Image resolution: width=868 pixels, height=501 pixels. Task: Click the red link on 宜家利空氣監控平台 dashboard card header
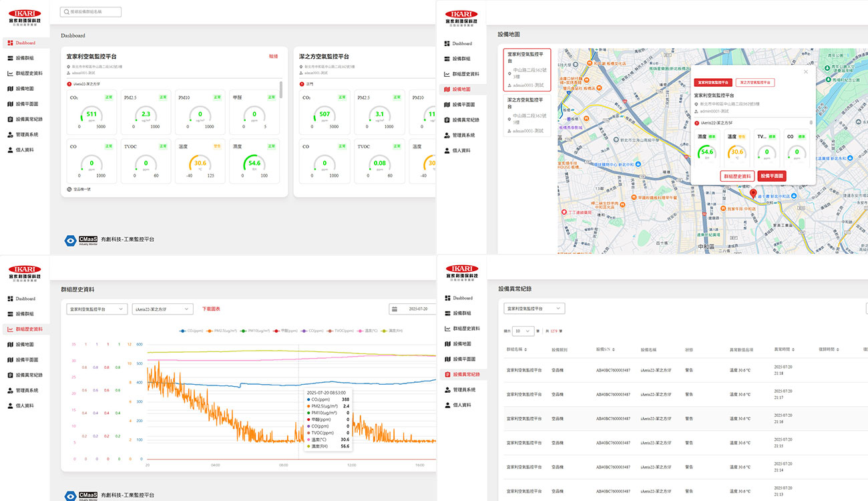point(273,57)
